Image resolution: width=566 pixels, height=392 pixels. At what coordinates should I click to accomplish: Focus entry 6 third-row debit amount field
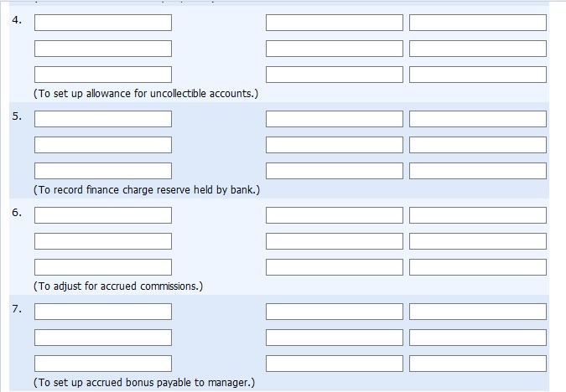pos(335,267)
